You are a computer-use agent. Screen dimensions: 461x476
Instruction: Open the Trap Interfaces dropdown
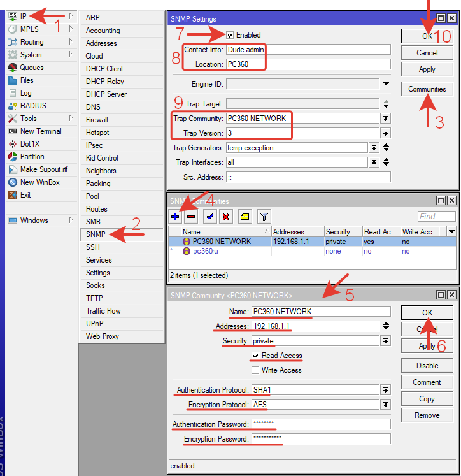pyautogui.click(x=374, y=162)
